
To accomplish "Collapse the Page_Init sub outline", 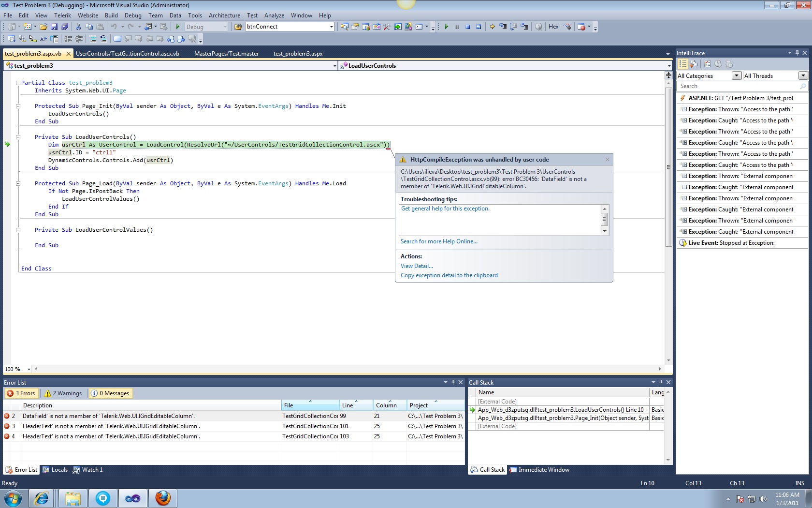I will pos(18,106).
